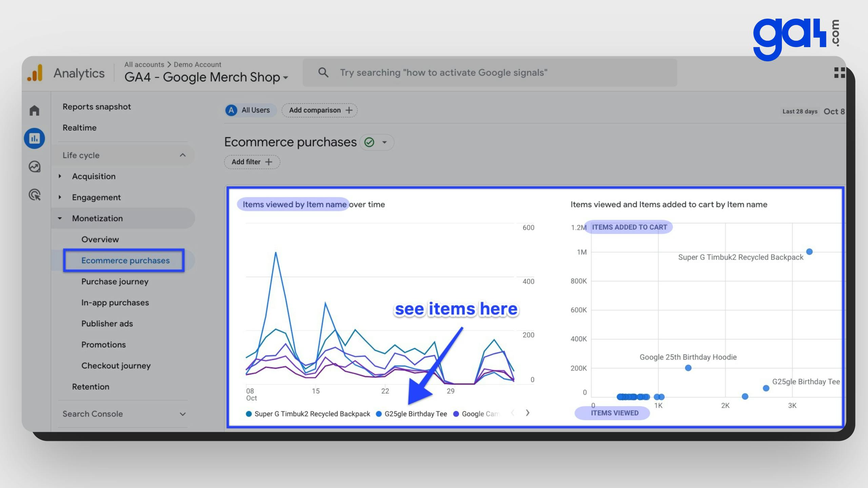Click the Add comparison button
This screenshot has width=868, height=488.
pos(320,110)
